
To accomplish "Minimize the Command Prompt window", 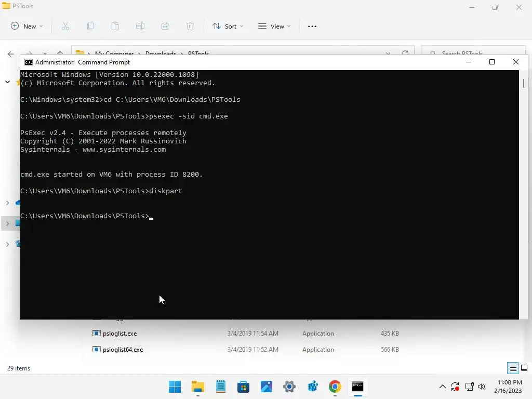I will [469, 62].
